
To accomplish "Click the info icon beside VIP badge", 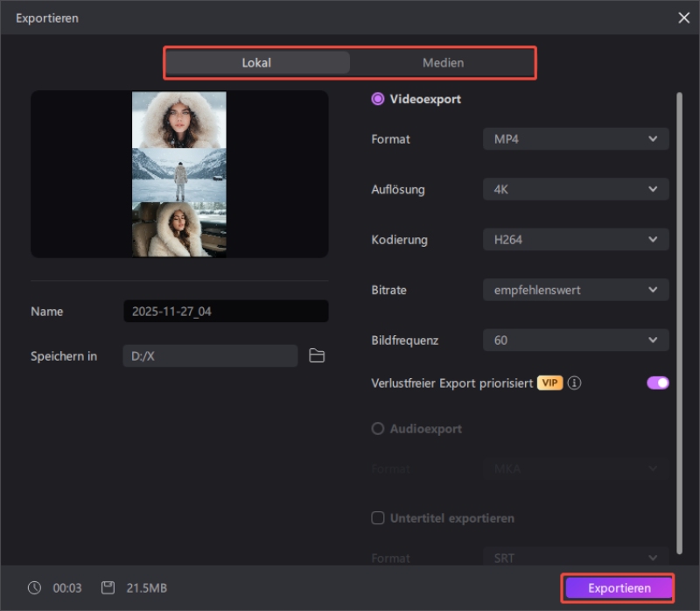I will point(575,383).
